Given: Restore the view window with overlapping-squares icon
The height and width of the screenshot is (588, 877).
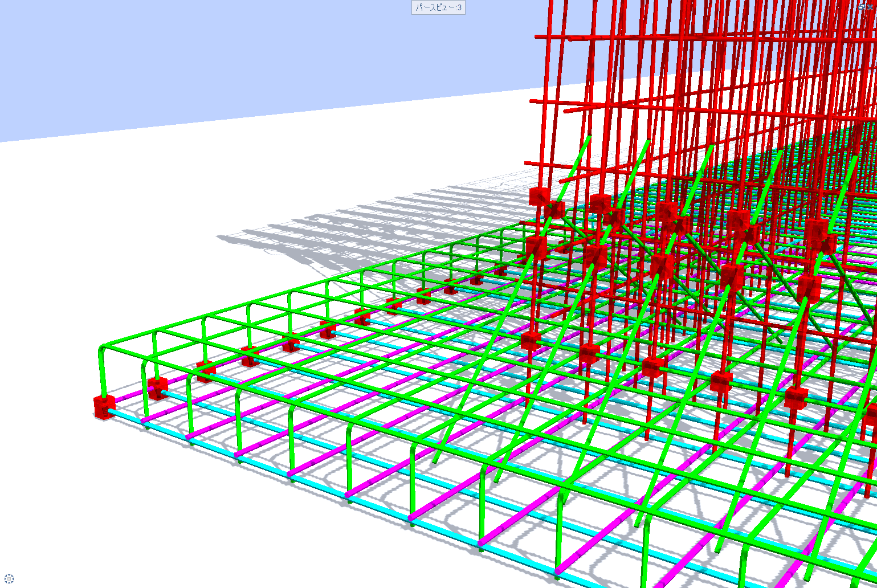Looking at the screenshot, I should (862, 7).
